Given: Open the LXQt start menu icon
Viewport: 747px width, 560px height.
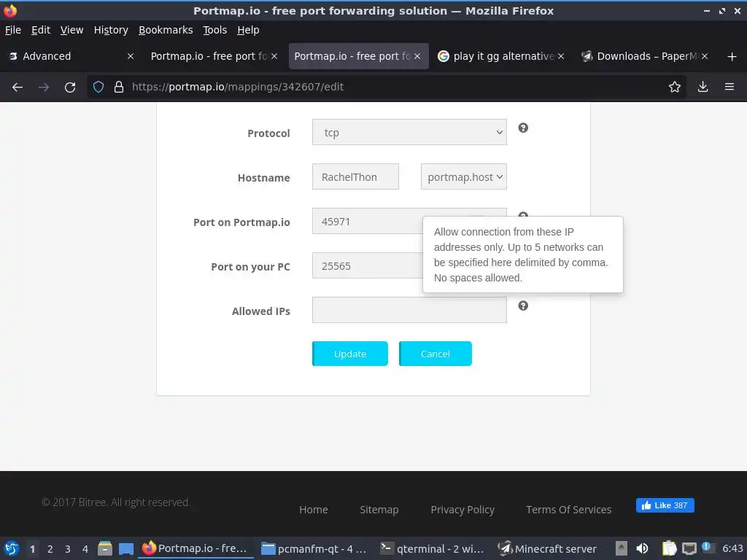Looking at the screenshot, I should point(12,548).
